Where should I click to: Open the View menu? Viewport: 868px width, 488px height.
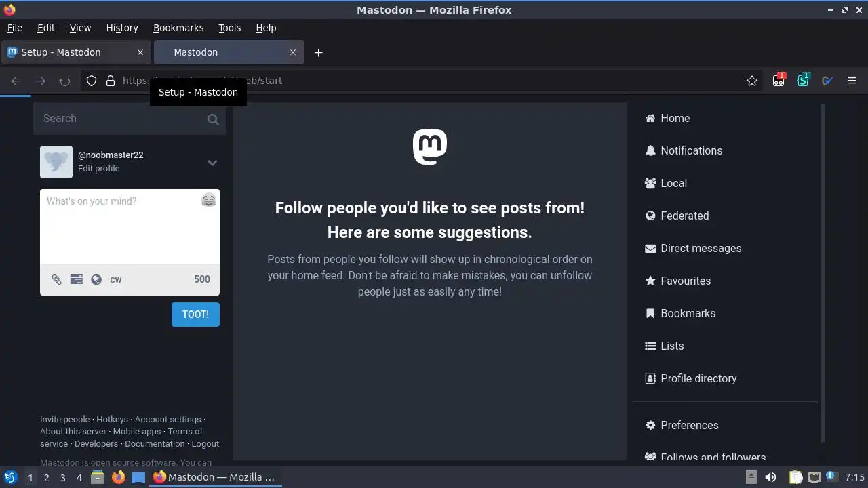(80, 28)
